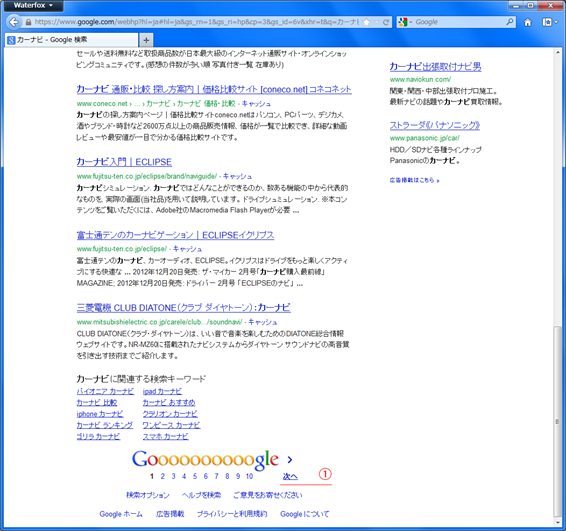Click related search カーナビ 比較
This screenshot has height=531, width=566.
(97, 402)
